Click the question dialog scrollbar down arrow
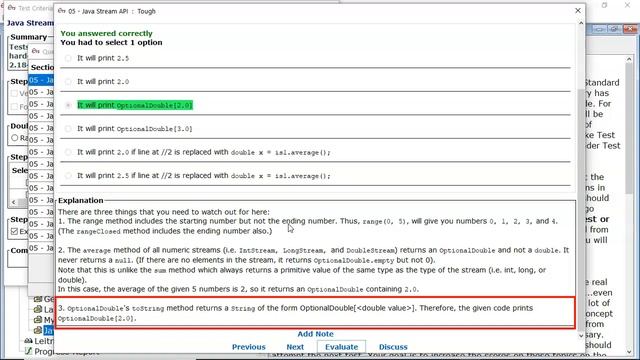 (581, 336)
